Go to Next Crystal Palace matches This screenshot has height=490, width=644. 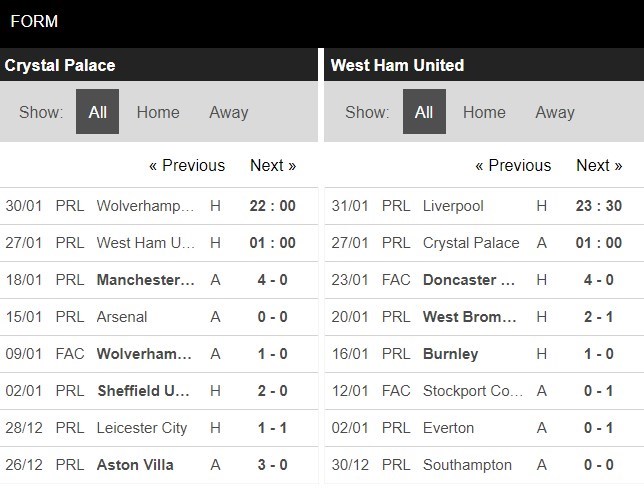point(273,166)
